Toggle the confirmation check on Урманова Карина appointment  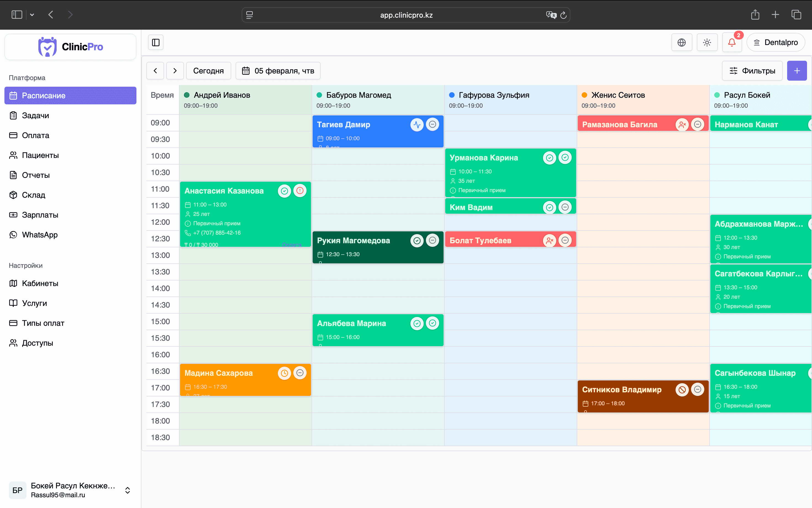coord(549,157)
